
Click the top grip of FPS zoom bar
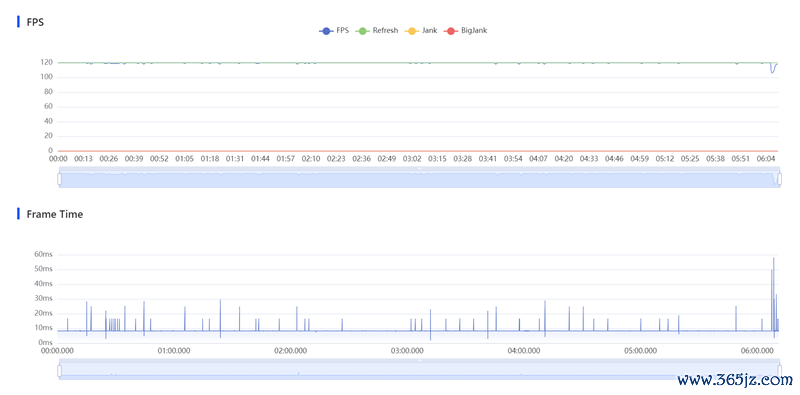[419, 168]
